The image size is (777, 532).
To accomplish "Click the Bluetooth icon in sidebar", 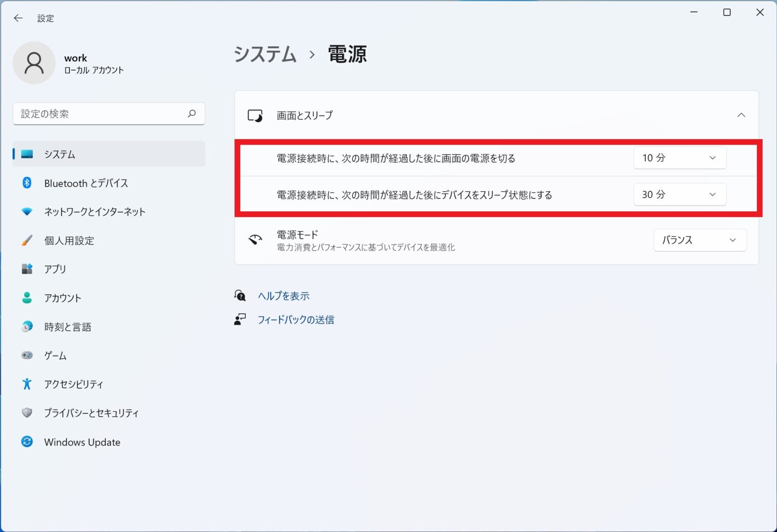I will pos(27,183).
